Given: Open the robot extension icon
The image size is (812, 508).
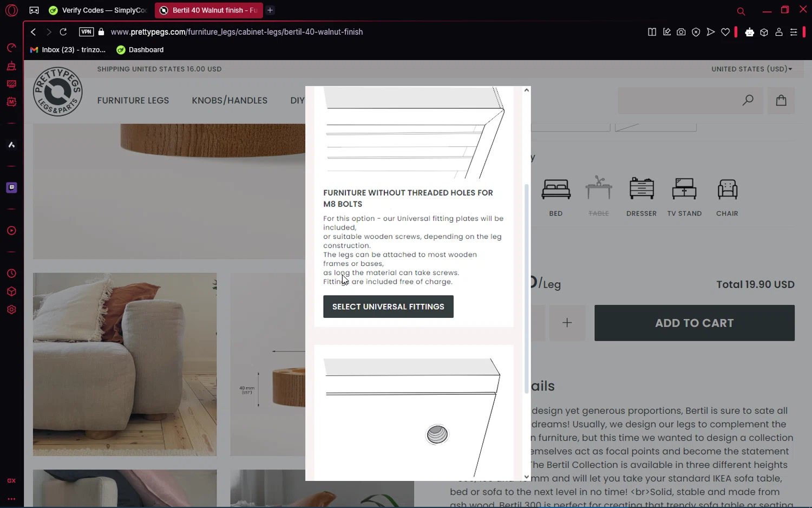Looking at the screenshot, I should click(x=750, y=32).
